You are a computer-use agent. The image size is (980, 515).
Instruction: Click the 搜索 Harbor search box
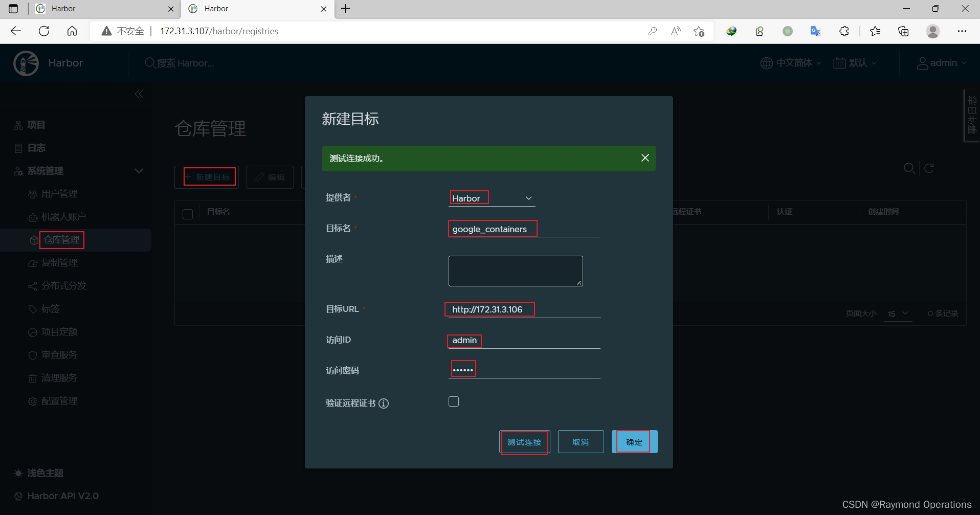[180, 63]
